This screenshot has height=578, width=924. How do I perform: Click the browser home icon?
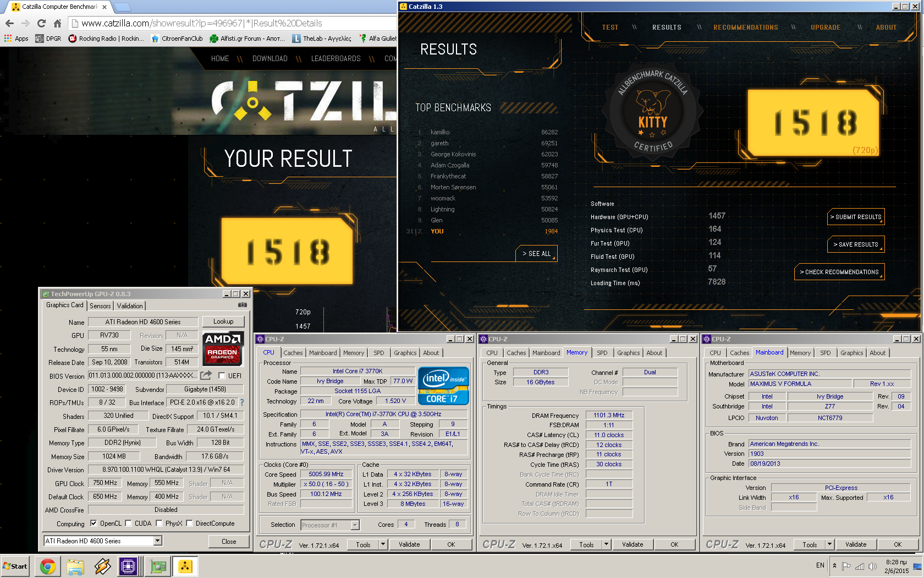[57, 23]
